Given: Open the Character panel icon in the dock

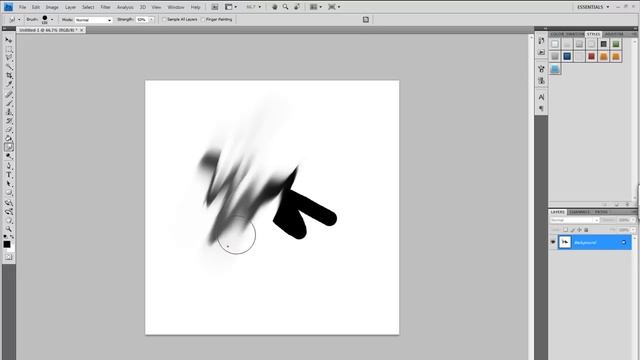Looking at the screenshot, I should point(541,97).
